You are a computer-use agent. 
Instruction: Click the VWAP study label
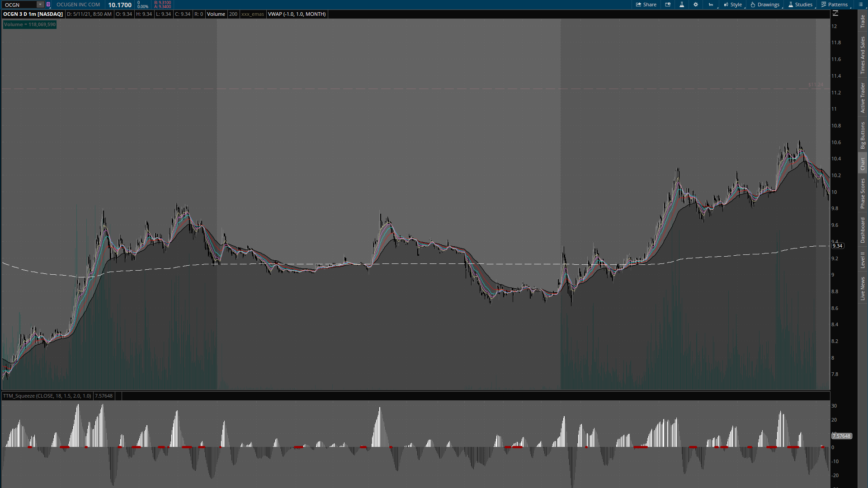[x=297, y=14]
